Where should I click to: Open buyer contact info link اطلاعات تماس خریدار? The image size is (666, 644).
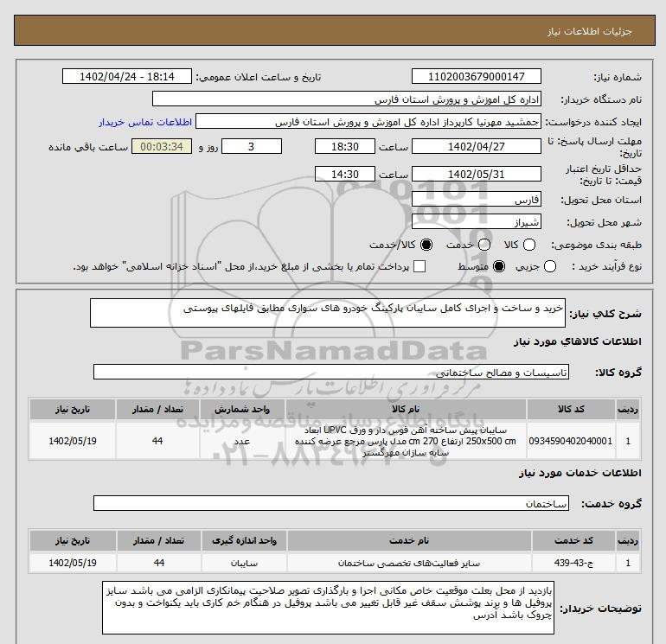(145, 122)
